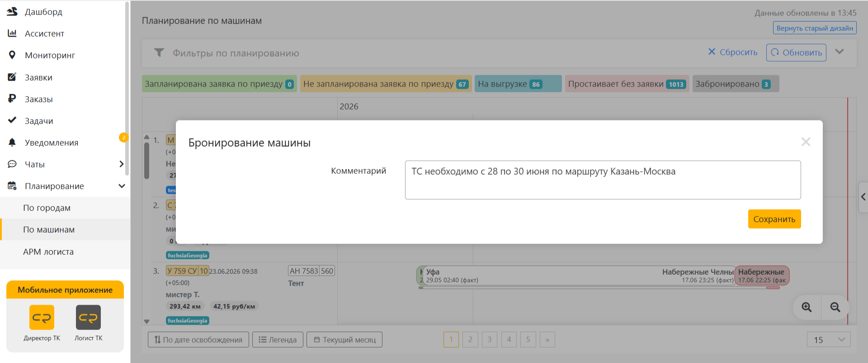Open the rows per page dropdown showing 15
Viewport: 868px width, 363px height.
(x=829, y=339)
